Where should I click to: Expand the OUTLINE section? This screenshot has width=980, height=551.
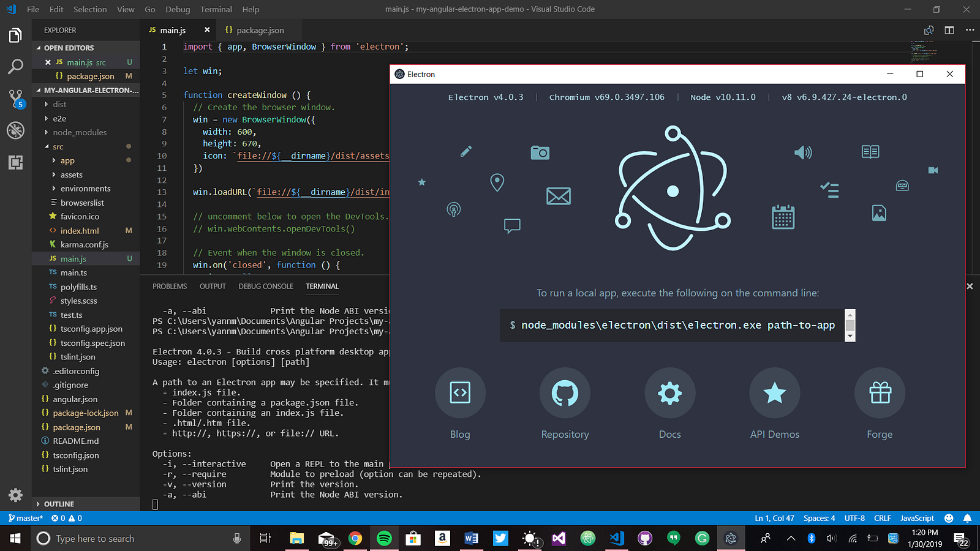click(59, 504)
